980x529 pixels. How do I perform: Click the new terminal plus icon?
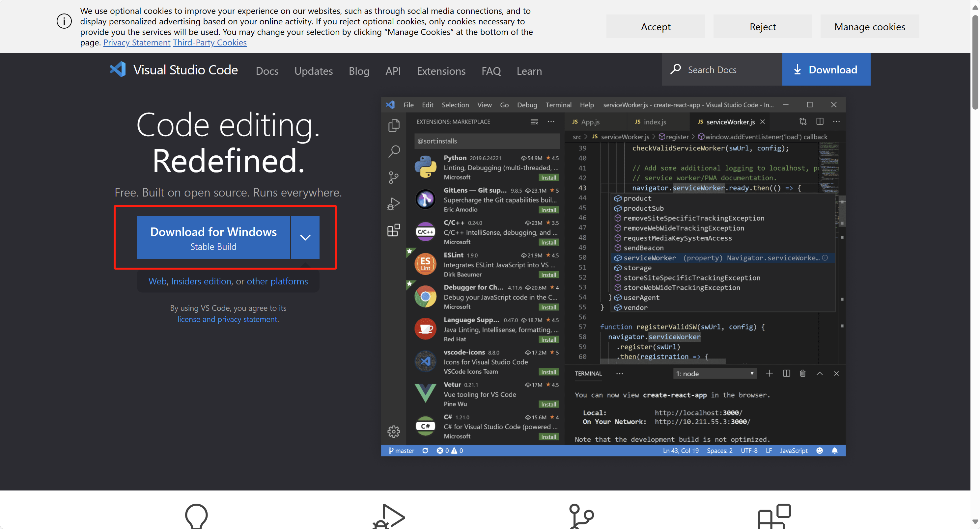pyautogui.click(x=769, y=373)
